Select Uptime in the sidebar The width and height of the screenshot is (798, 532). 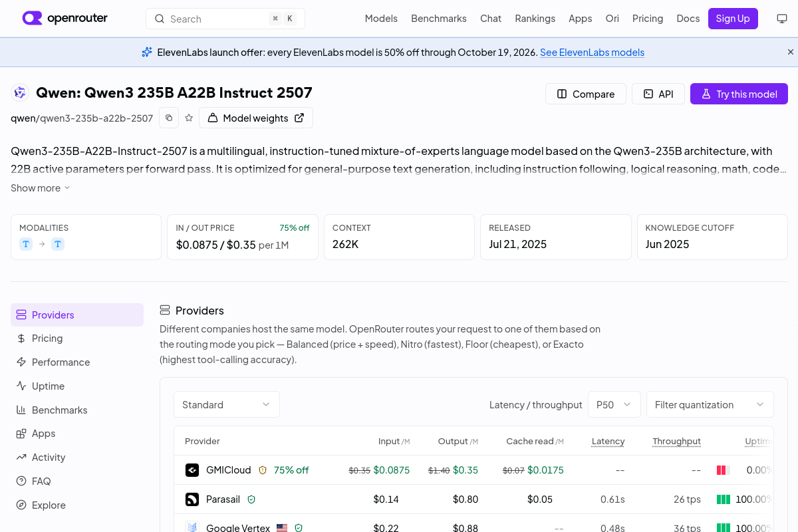(77, 386)
